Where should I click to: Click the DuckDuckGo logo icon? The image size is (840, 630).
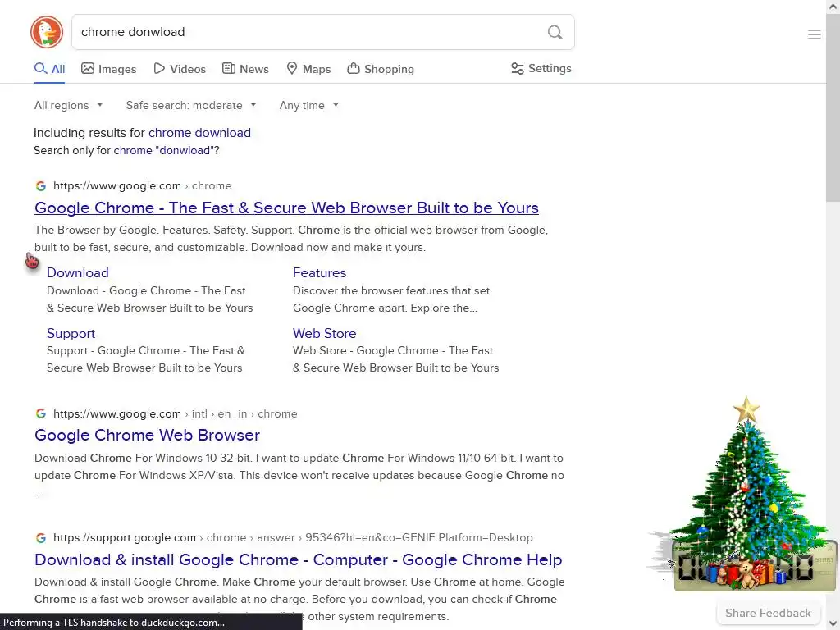pos(47,32)
